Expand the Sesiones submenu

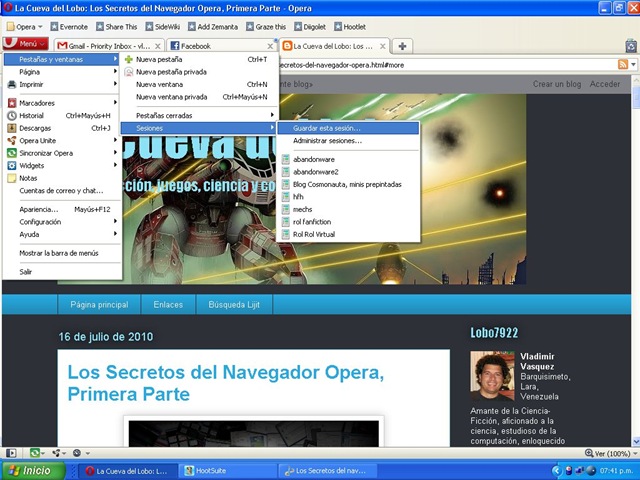click(x=199, y=128)
